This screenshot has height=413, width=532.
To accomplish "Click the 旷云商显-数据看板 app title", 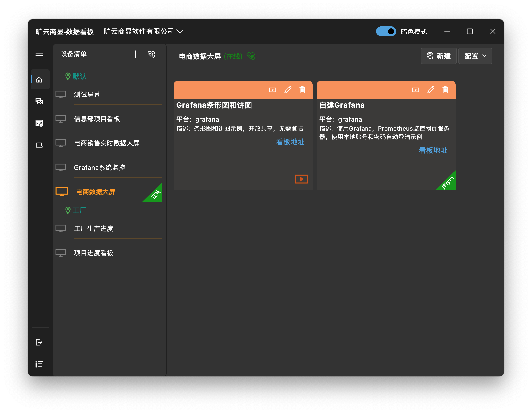I will pyautogui.click(x=65, y=32).
